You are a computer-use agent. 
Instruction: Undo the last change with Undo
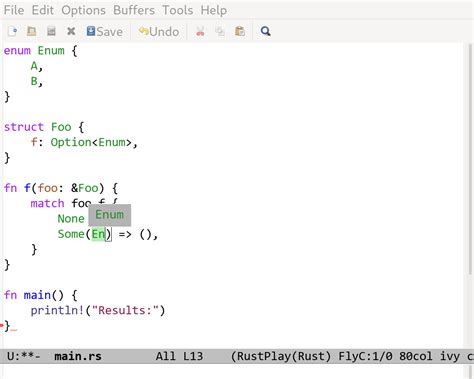159,31
